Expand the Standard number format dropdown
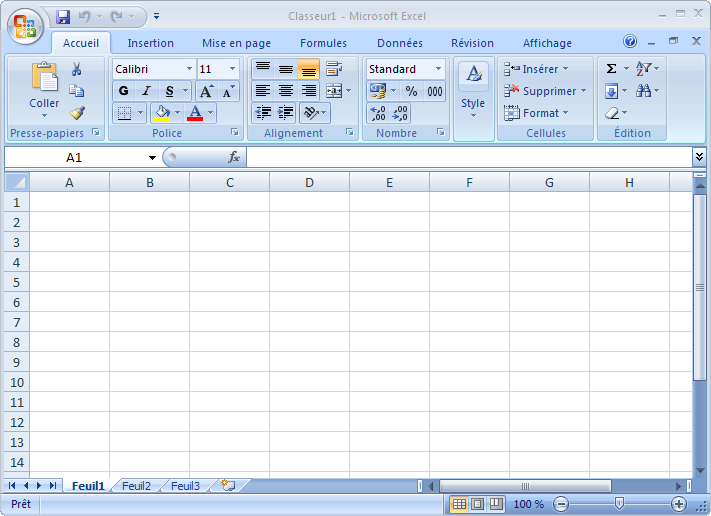 pyautogui.click(x=438, y=69)
